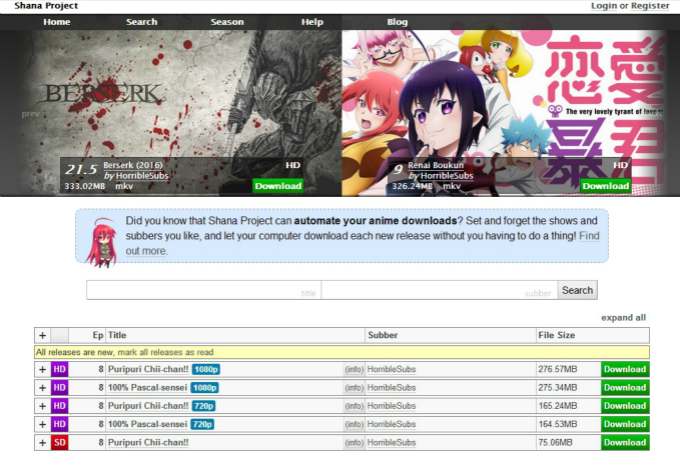The image size is (680, 452).
Task: Download Berserk (2016) episode 21.5
Action: coord(278,186)
